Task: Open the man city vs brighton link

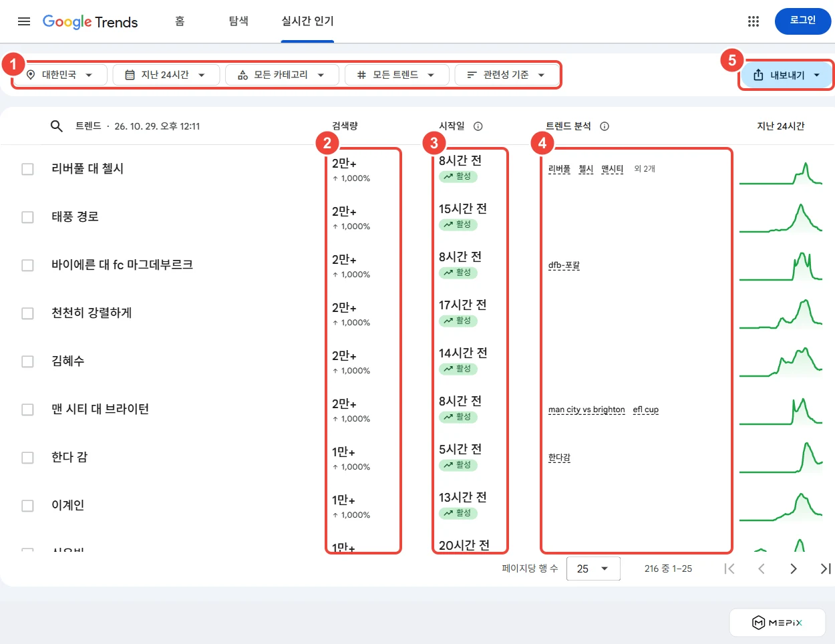Action: pos(587,410)
